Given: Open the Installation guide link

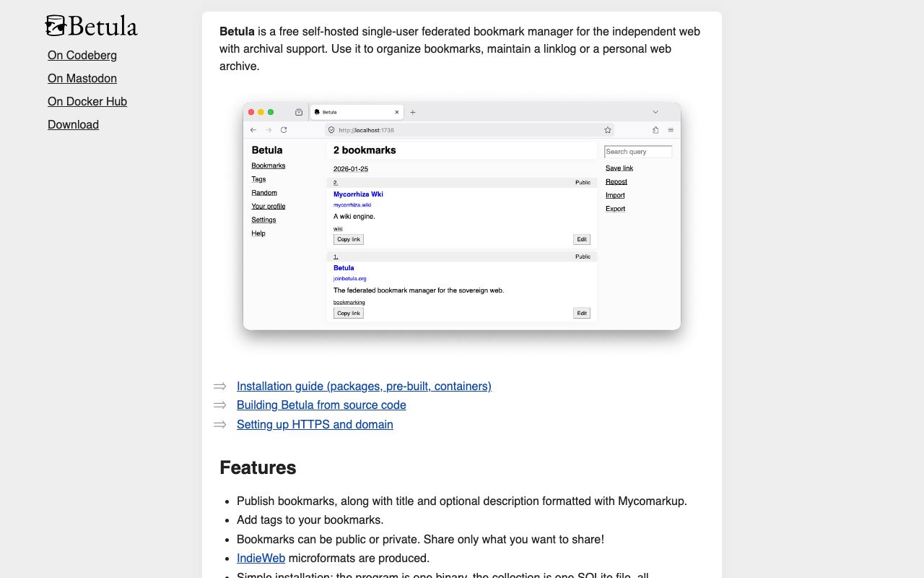Looking at the screenshot, I should (364, 386).
